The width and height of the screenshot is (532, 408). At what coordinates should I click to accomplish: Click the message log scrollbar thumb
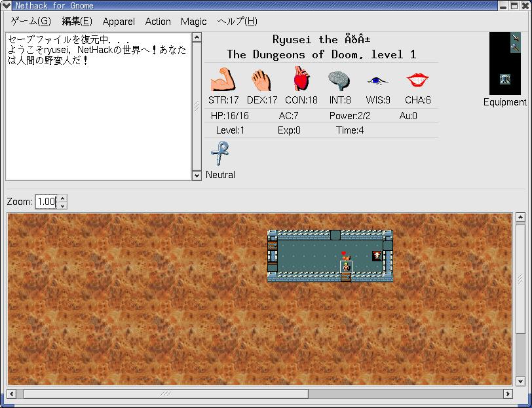click(x=197, y=106)
